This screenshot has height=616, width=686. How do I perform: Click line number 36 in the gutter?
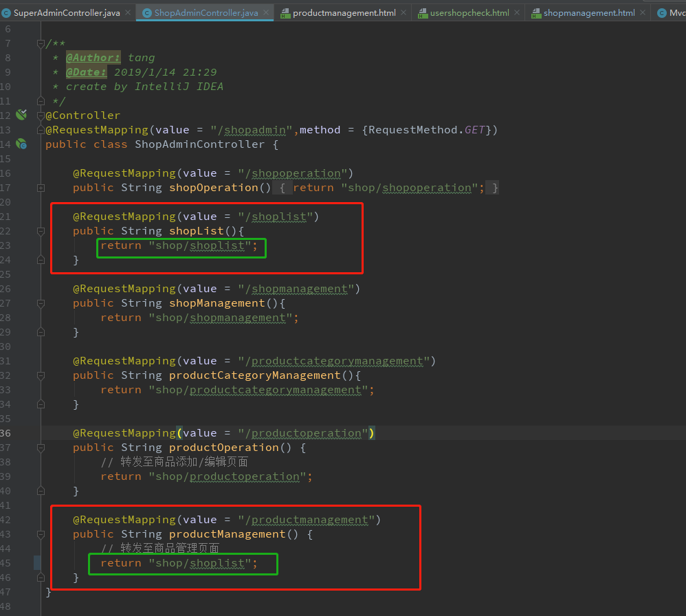click(x=5, y=433)
